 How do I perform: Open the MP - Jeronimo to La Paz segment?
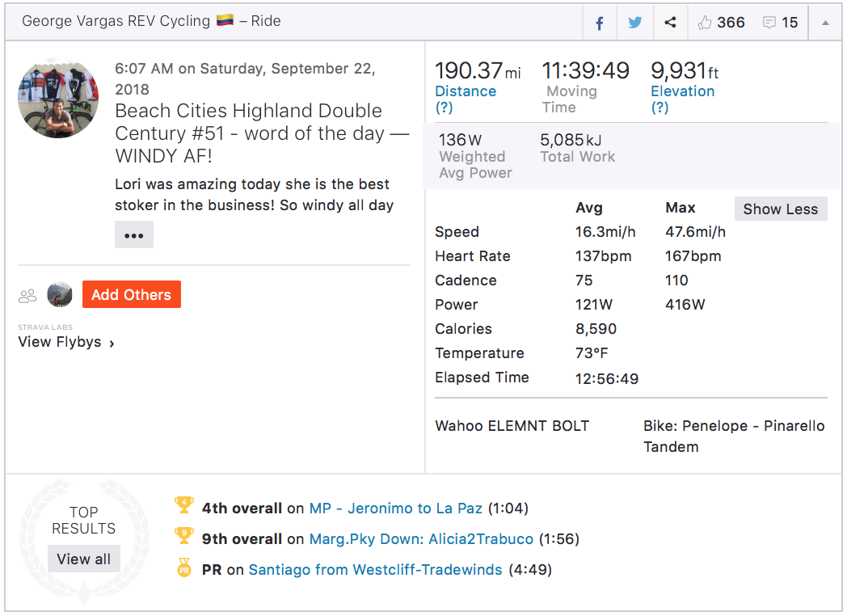pyautogui.click(x=396, y=508)
